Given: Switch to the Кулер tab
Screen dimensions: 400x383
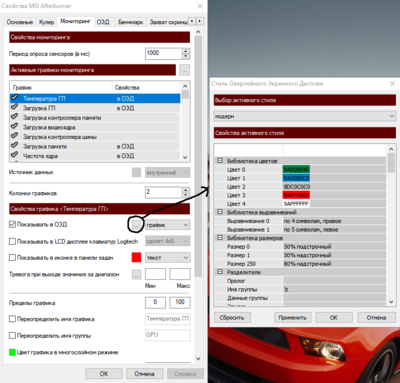Looking at the screenshot, I should (x=46, y=22).
